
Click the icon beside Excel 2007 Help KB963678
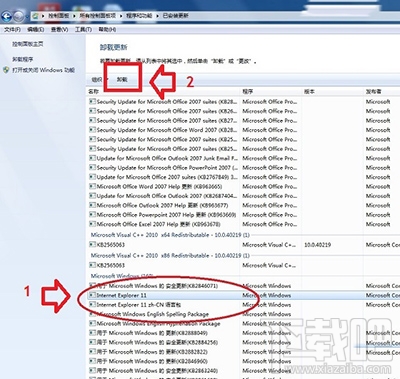coord(92,224)
